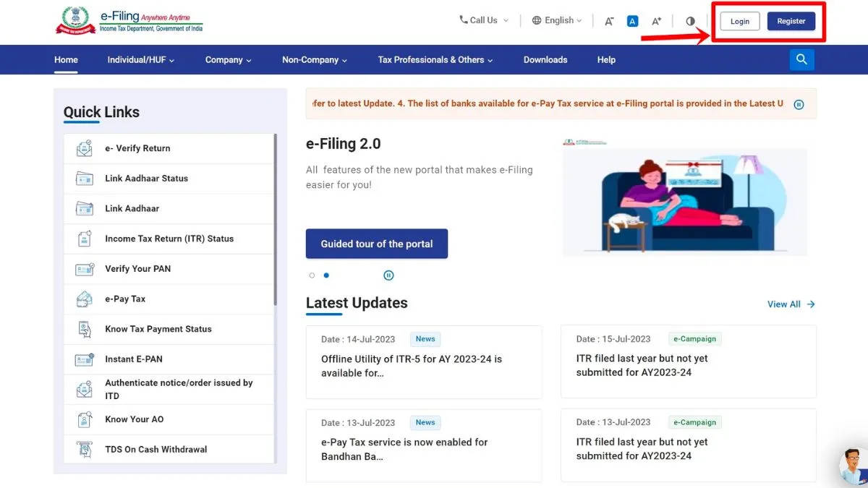Go to the Home tab
Screen dimensions: 868x488
pos(66,60)
